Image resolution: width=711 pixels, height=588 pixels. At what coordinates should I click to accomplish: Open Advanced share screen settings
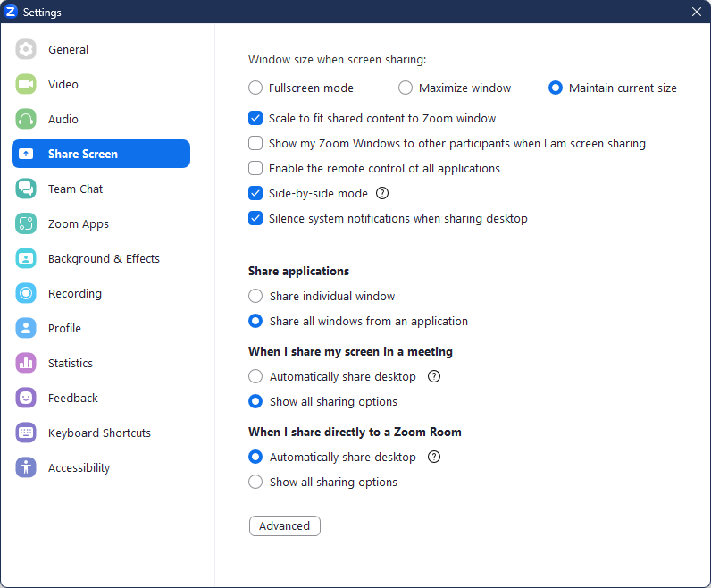click(x=285, y=525)
